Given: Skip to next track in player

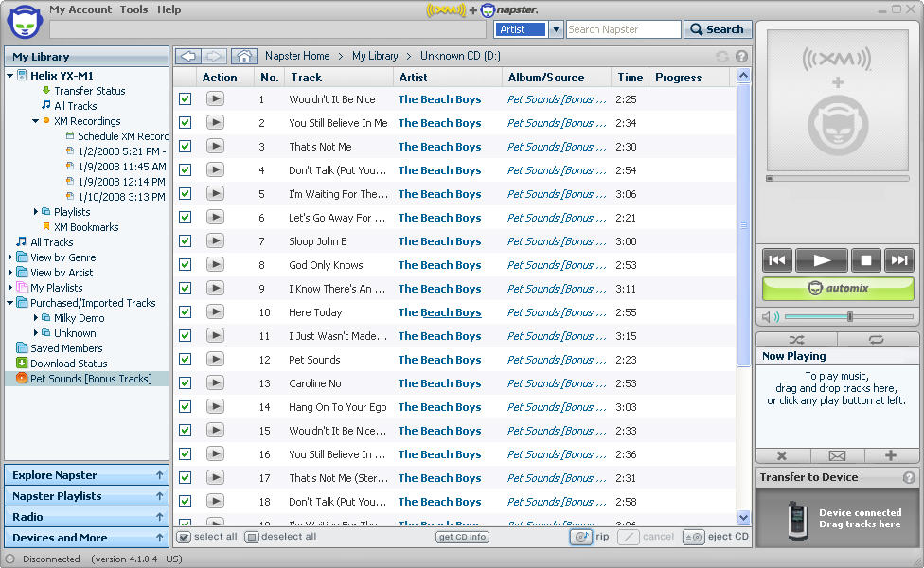Looking at the screenshot, I should (899, 260).
